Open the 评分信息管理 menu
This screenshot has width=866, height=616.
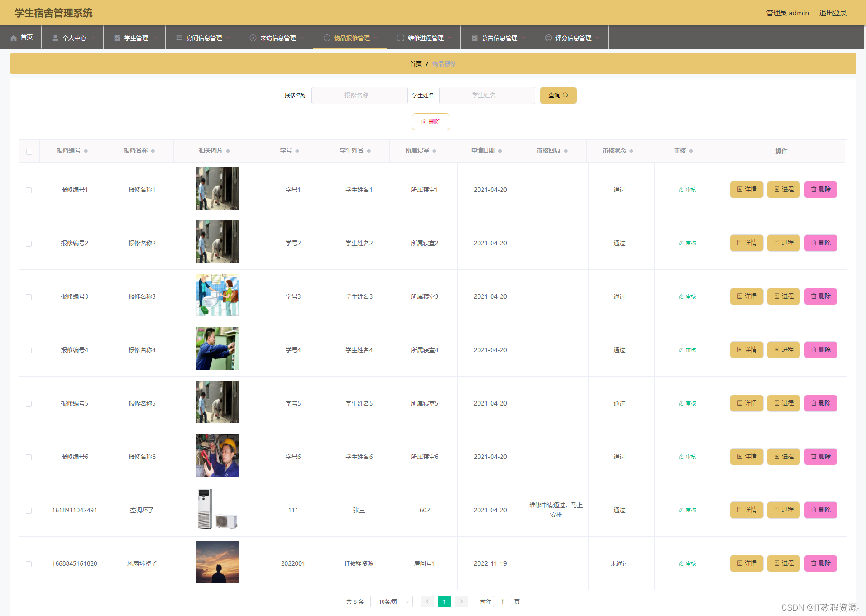[572, 38]
